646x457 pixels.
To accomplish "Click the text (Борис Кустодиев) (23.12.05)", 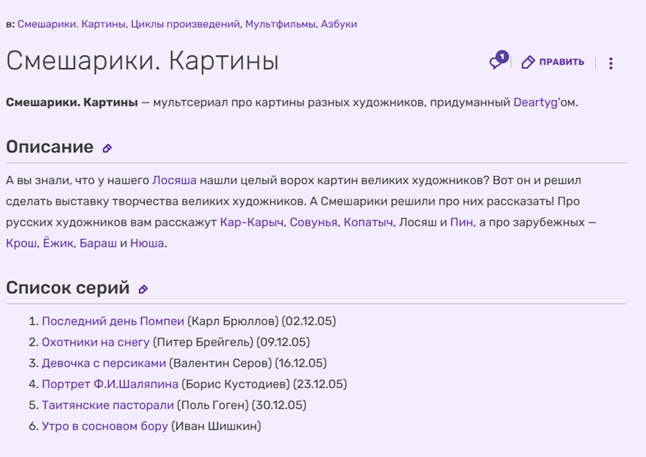I will coord(264,384).
